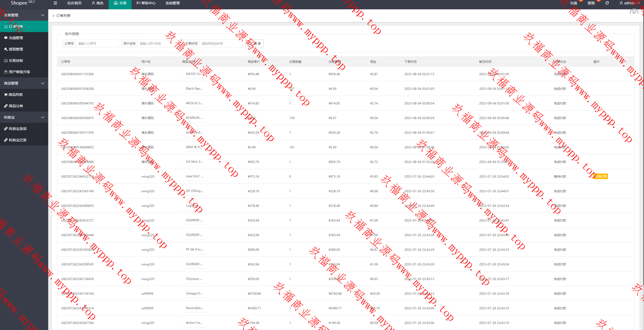Open 提现管理 in sidebar

click(16, 49)
